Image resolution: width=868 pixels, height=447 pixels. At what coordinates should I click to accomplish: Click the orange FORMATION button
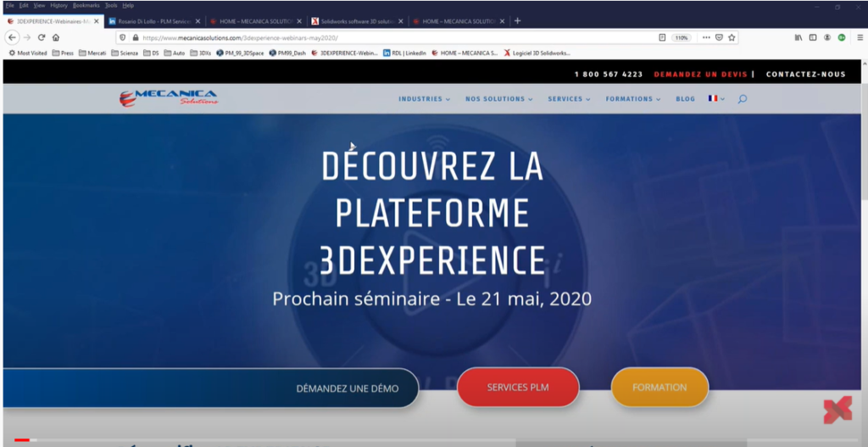pos(659,387)
